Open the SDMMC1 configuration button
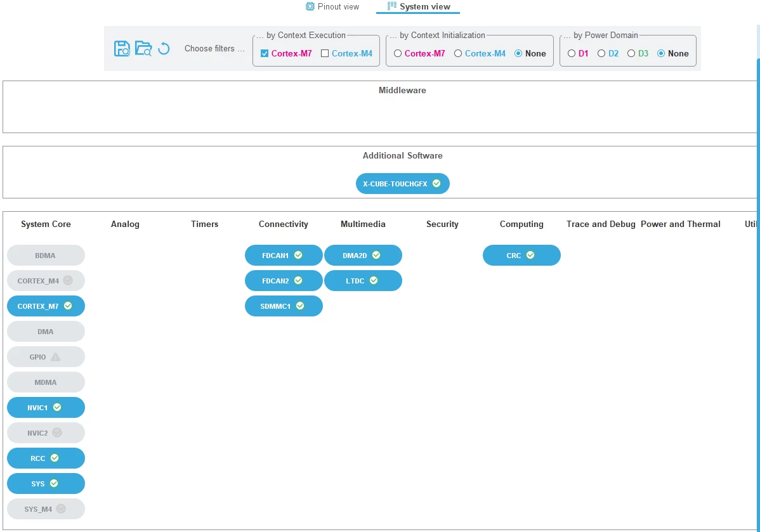Image resolution: width=760 pixels, height=532 pixels. [284, 306]
